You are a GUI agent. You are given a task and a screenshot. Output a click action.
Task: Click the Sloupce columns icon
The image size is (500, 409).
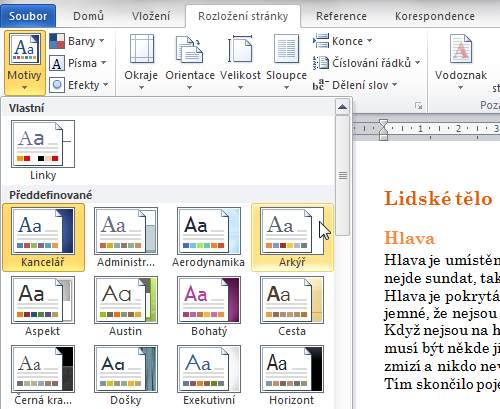click(286, 49)
